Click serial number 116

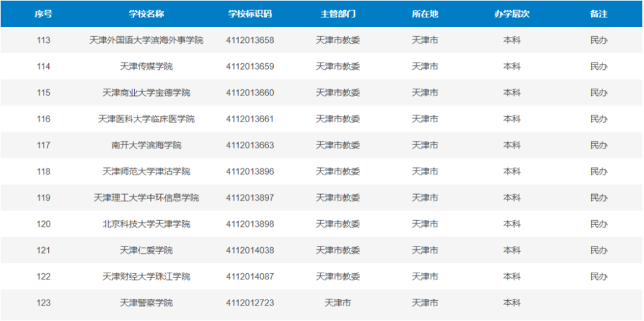coord(44,119)
